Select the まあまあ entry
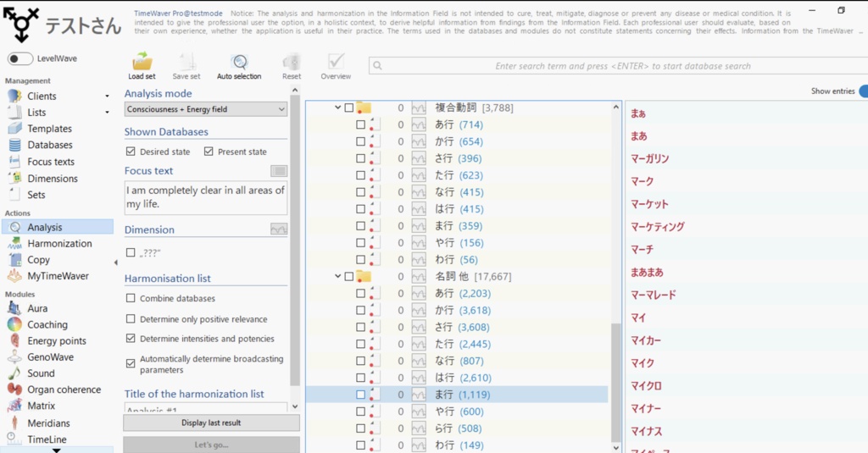Image resolution: width=868 pixels, height=453 pixels. coord(647,272)
